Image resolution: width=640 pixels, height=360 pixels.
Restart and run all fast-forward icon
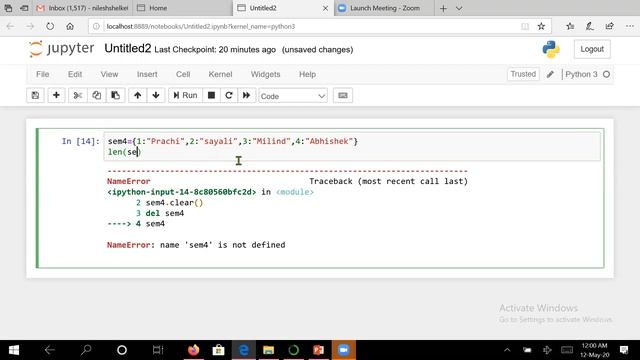pyautogui.click(x=247, y=96)
